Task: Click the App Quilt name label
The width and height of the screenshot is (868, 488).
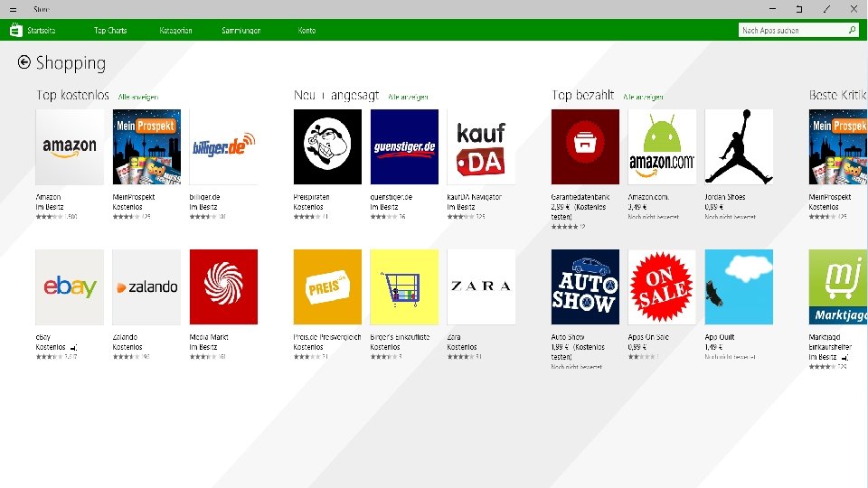Action: [x=721, y=337]
